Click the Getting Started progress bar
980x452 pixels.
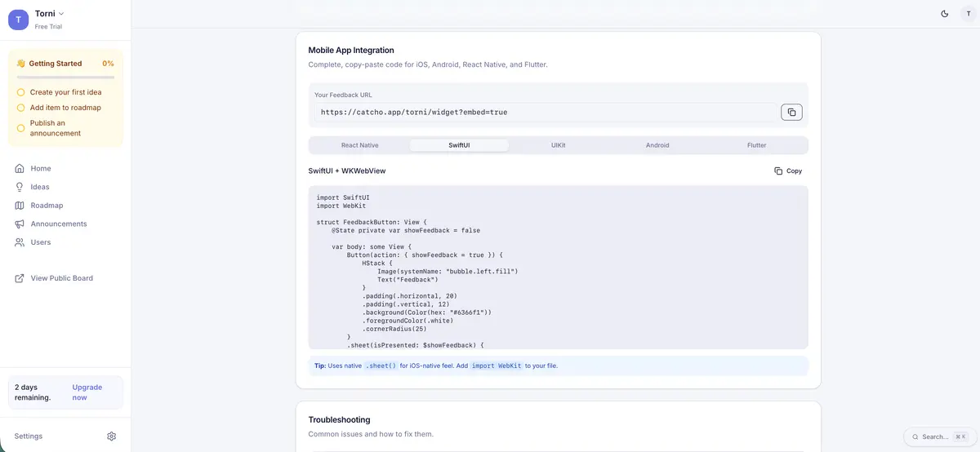[x=65, y=77]
